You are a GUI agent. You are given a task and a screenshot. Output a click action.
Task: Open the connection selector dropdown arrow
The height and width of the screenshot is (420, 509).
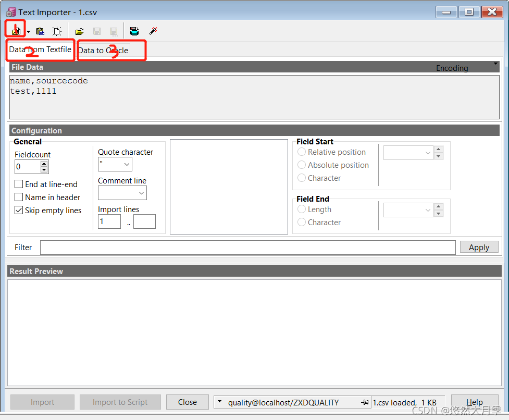220,402
